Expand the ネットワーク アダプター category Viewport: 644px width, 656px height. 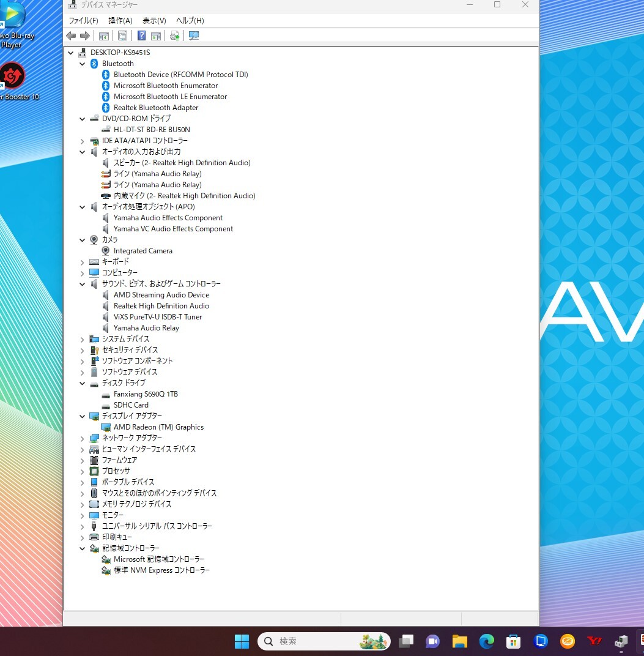(x=83, y=438)
